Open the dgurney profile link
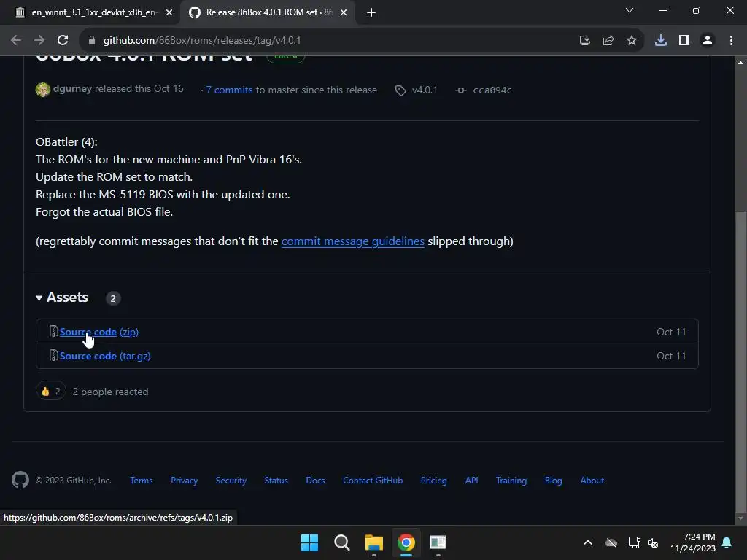 [72, 88]
